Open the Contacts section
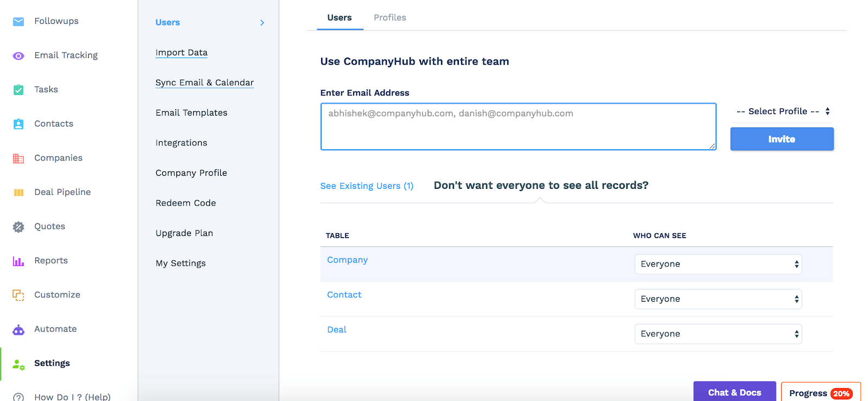 pyautogui.click(x=54, y=124)
